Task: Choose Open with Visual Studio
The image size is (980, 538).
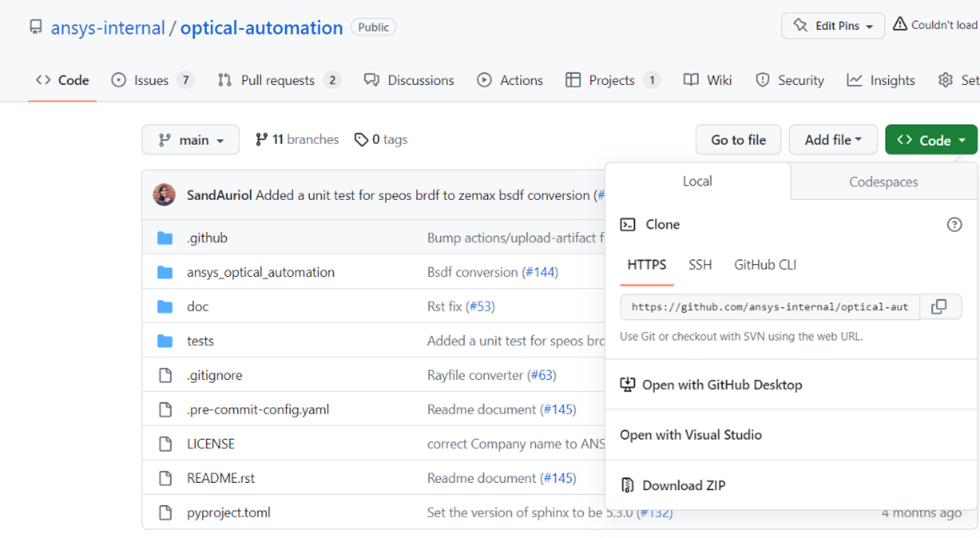Action: pyautogui.click(x=791, y=434)
